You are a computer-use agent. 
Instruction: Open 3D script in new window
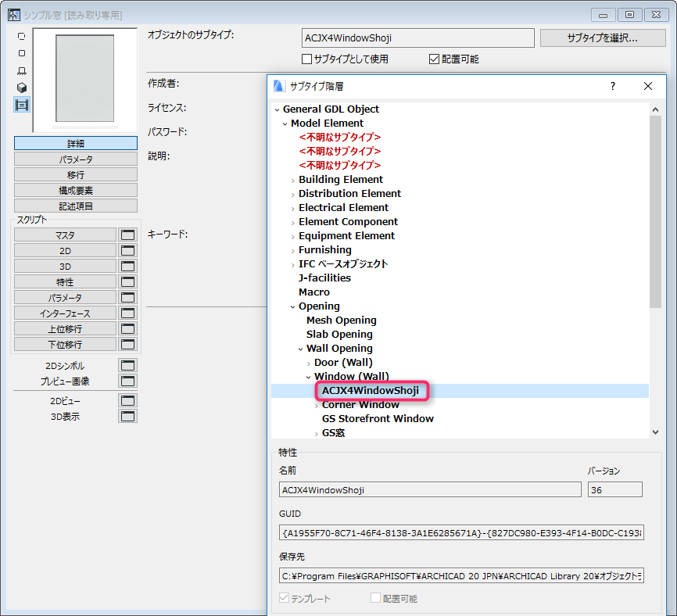click(127, 266)
